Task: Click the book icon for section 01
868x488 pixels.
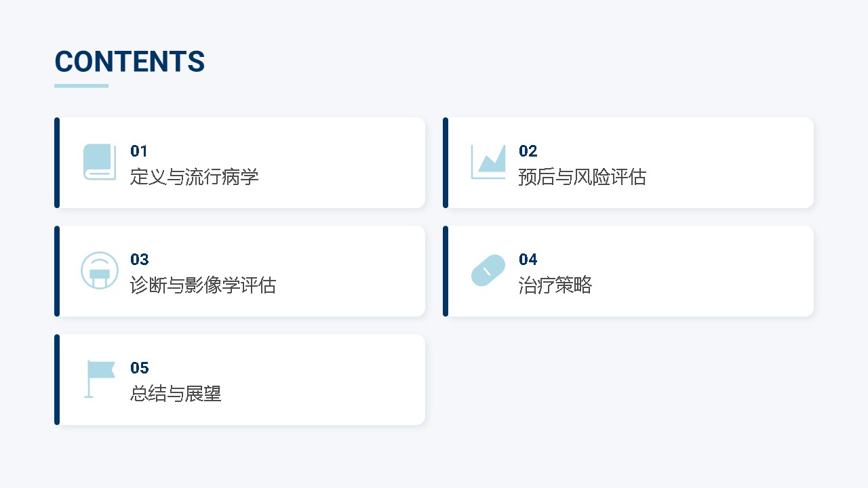Action: tap(100, 162)
